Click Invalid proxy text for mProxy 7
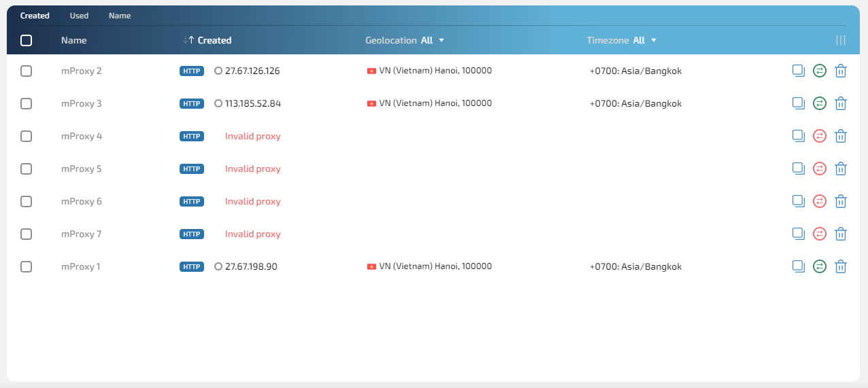Screen dimensions: 868x388 (x=253, y=234)
